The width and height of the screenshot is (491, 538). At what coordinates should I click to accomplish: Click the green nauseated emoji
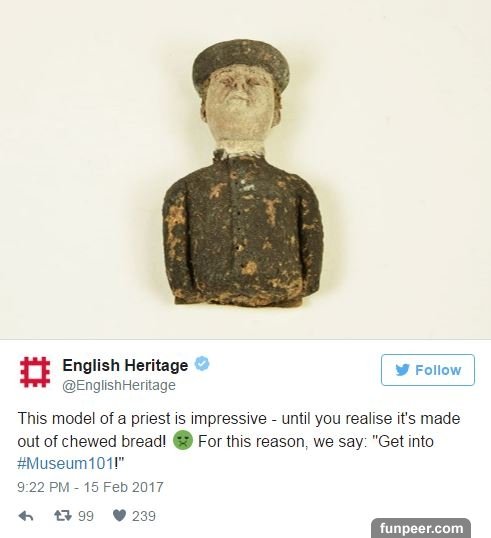[x=183, y=441]
